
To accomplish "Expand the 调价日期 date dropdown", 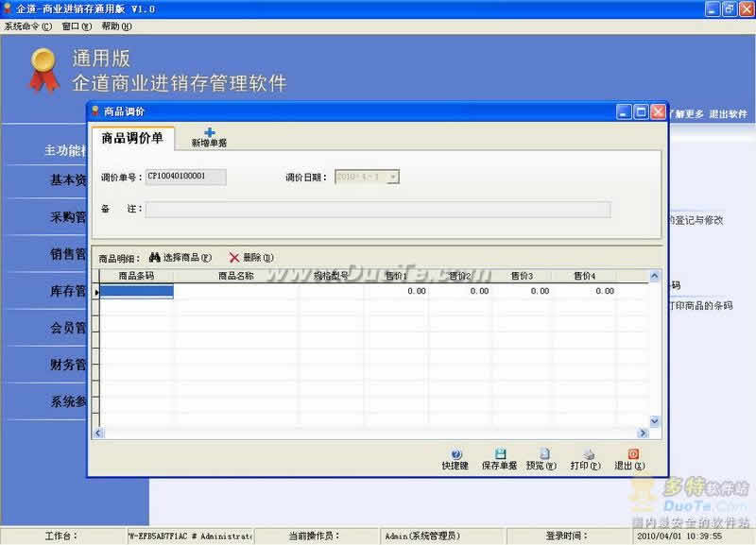I will [393, 177].
